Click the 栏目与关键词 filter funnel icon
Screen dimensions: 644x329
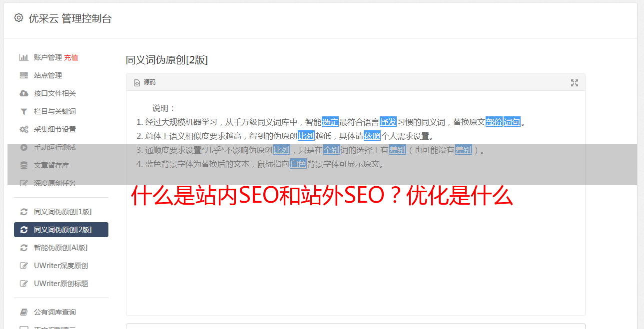[x=23, y=111]
